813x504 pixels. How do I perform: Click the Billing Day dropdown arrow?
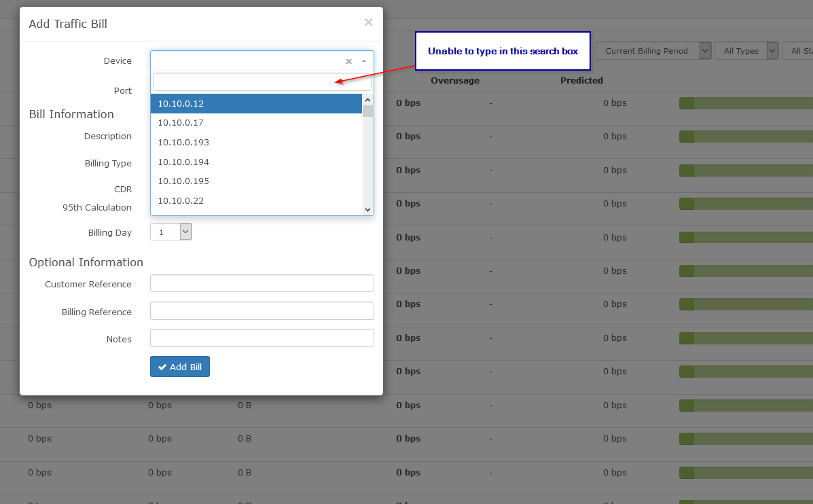click(x=184, y=231)
